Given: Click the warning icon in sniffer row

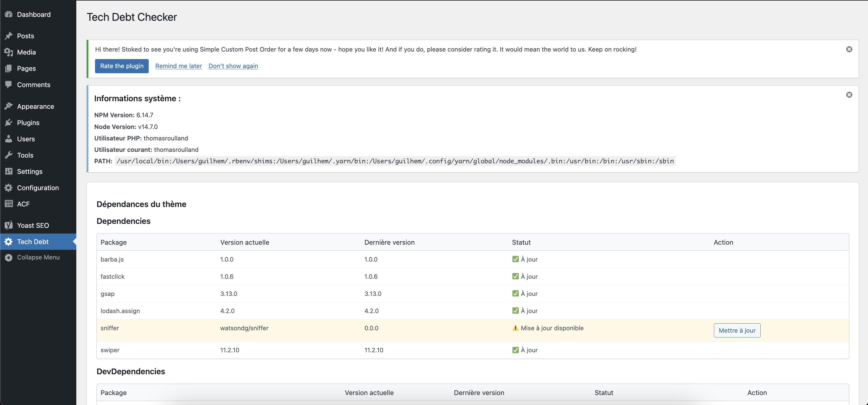Looking at the screenshot, I should tap(515, 328).
